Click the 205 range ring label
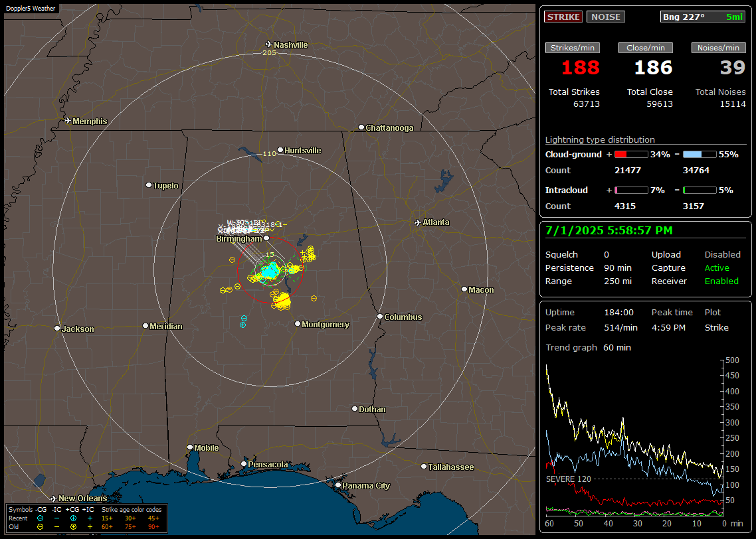Viewport: 756px width, 539px height. (269, 52)
